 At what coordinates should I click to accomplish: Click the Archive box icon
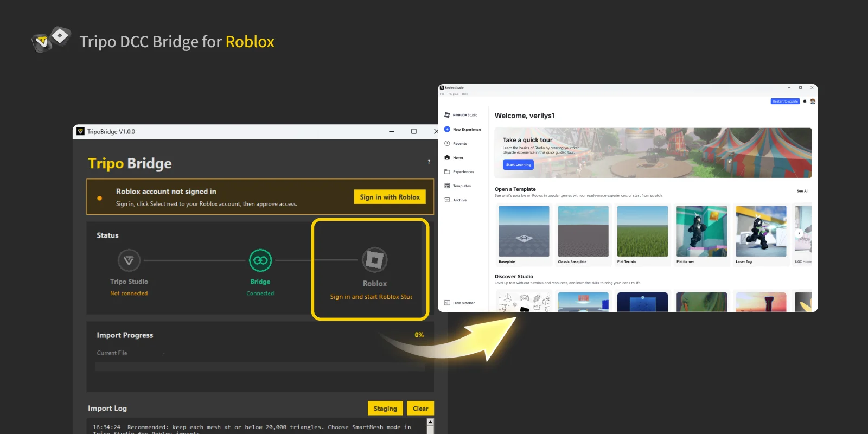pyautogui.click(x=447, y=200)
